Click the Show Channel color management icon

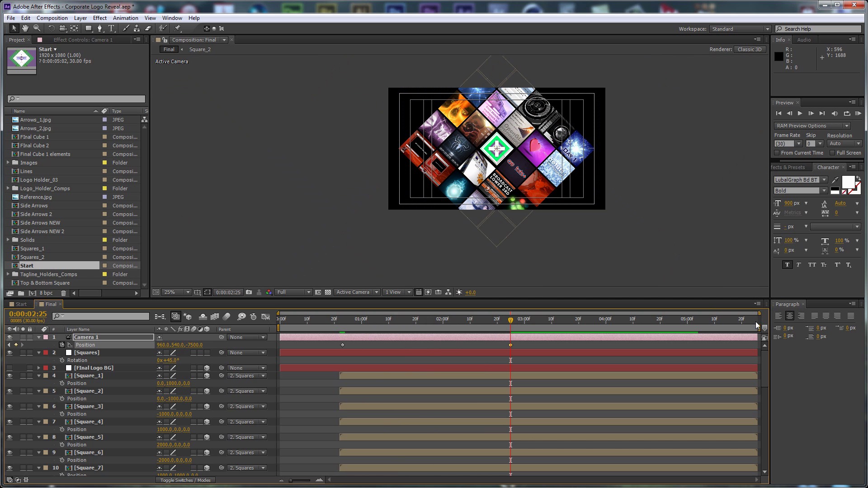tap(269, 292)
